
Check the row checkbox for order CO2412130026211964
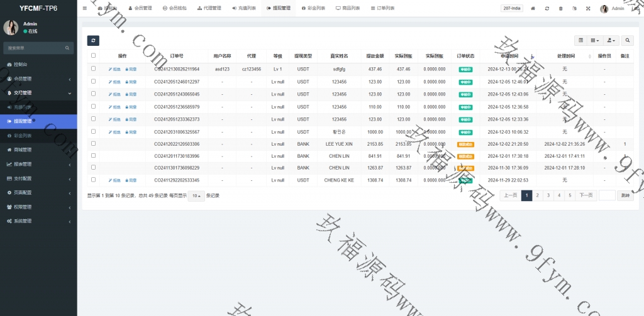(x=94, y=68)
